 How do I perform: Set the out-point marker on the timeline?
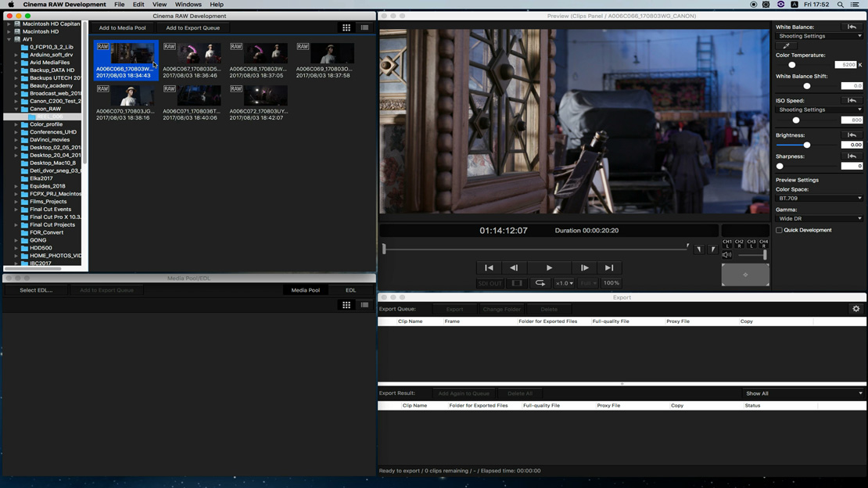(x=713, y=249)
